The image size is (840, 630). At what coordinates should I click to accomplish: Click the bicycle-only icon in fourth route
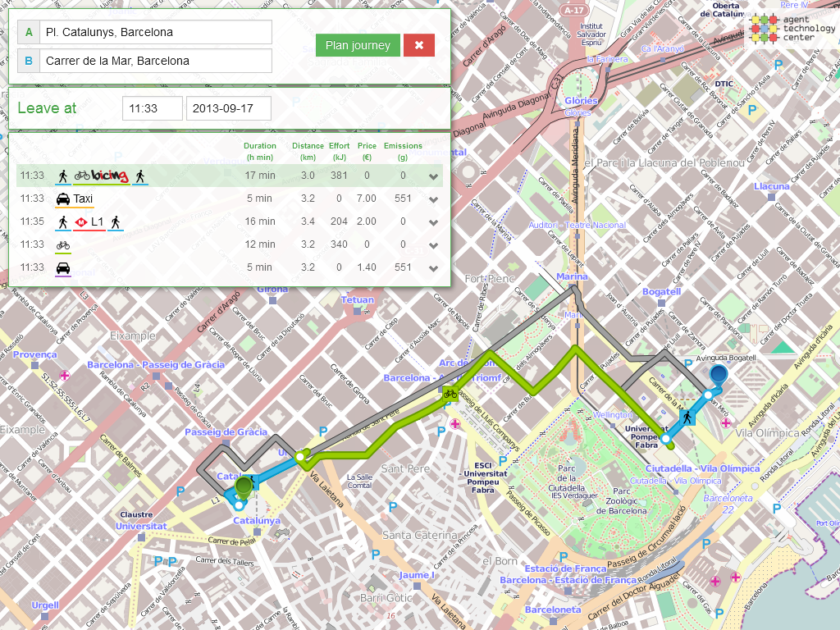63,244
